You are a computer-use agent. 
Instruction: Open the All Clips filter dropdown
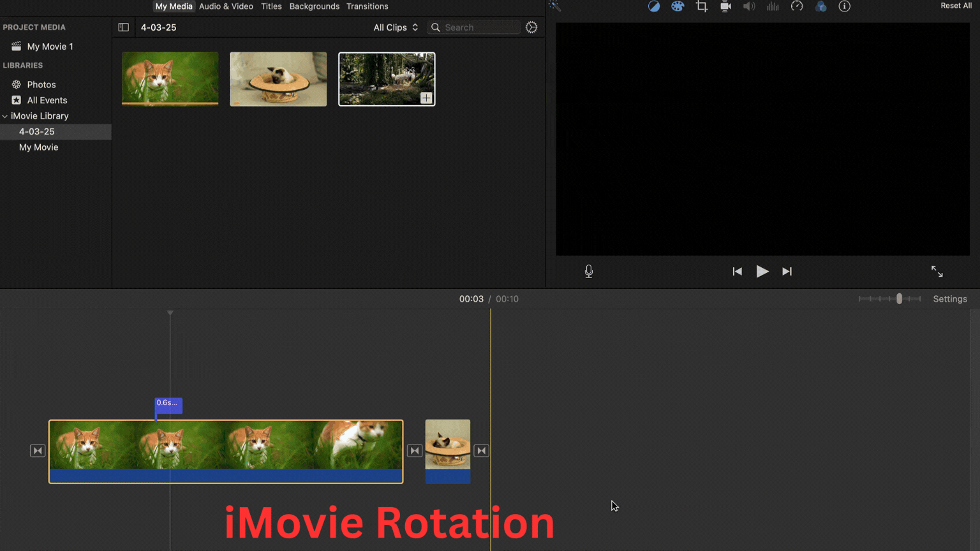pos(396,27)
